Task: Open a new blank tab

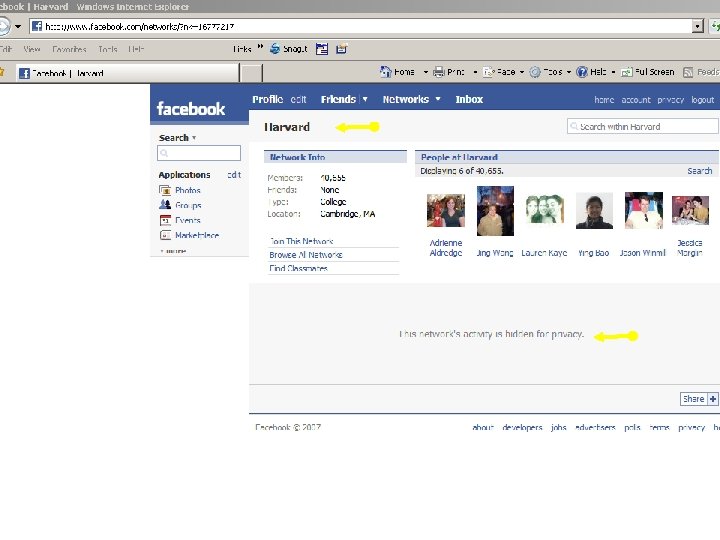Action: (252, 73)
